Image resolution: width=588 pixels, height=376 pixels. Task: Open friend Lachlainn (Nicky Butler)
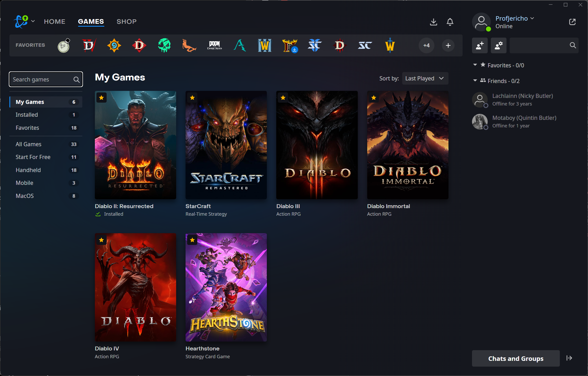click(x=525, y=100)
